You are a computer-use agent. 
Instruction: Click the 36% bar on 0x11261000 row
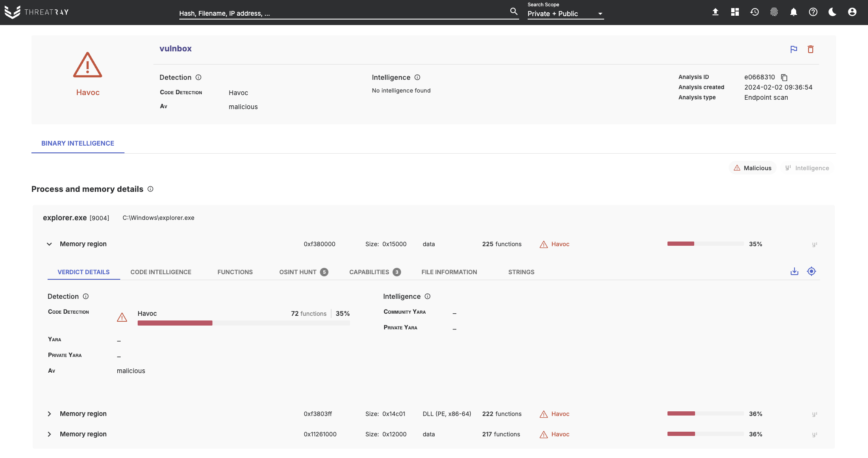coord(705,434)
